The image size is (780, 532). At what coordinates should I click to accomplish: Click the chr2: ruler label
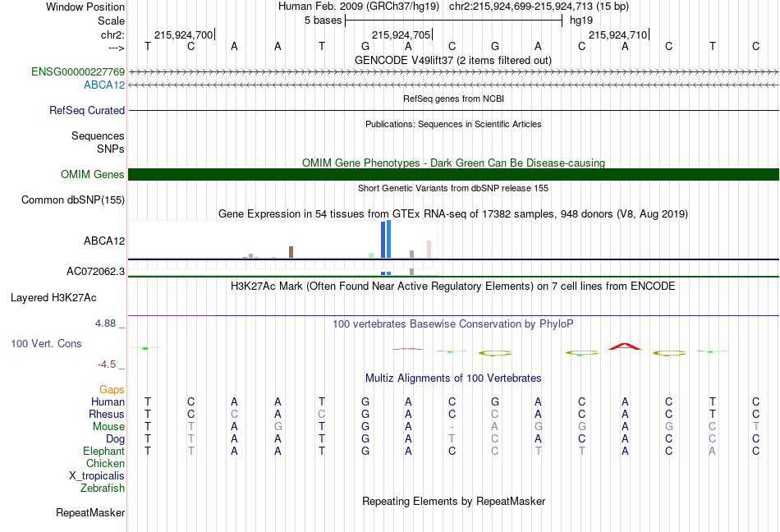click(113, 34)
